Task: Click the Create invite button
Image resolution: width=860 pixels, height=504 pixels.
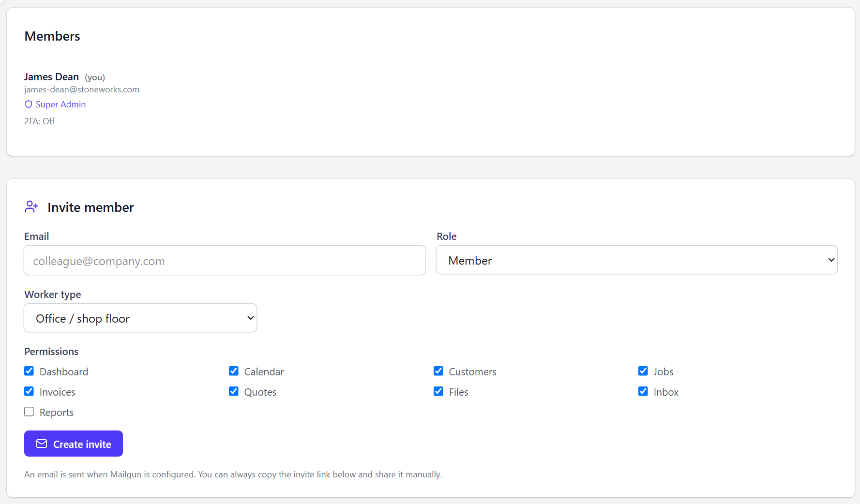Action: pyautogui.click(x=74, y=444)
